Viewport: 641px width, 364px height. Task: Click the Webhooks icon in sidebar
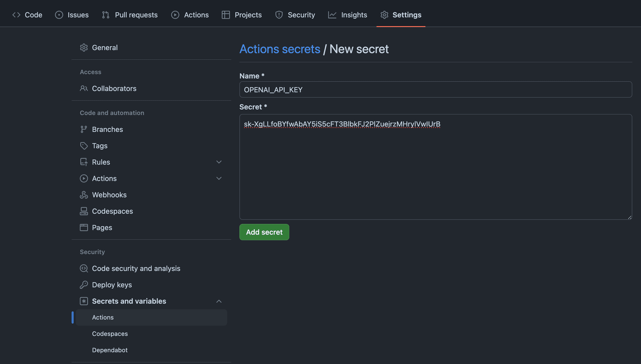point(83,195)
